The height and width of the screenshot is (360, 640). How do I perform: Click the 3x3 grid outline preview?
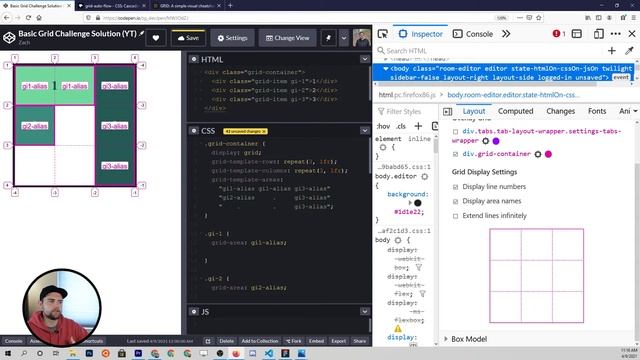536,276
